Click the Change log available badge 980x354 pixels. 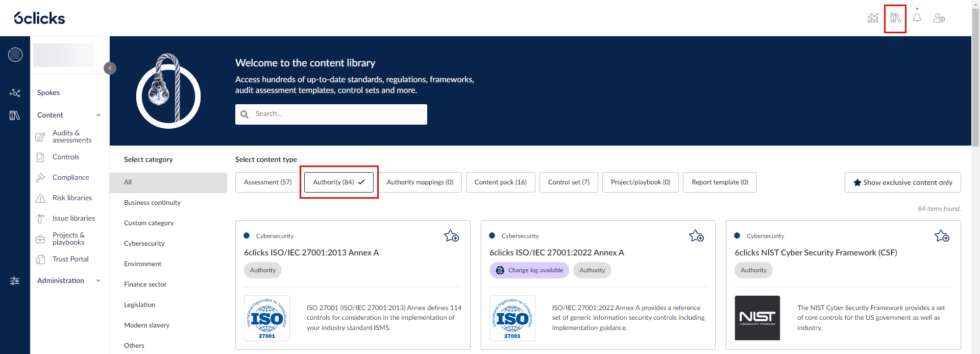(529, 270)
